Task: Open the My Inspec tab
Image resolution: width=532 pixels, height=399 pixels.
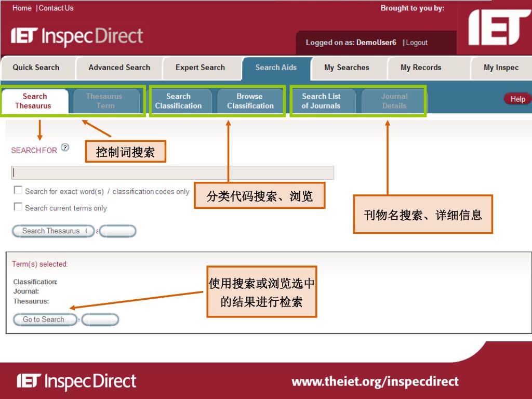Action: 501,67
